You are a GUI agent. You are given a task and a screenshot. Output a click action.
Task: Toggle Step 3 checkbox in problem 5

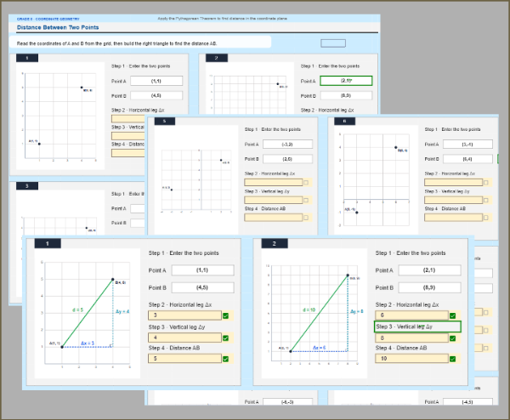click(x=306, y=200)
